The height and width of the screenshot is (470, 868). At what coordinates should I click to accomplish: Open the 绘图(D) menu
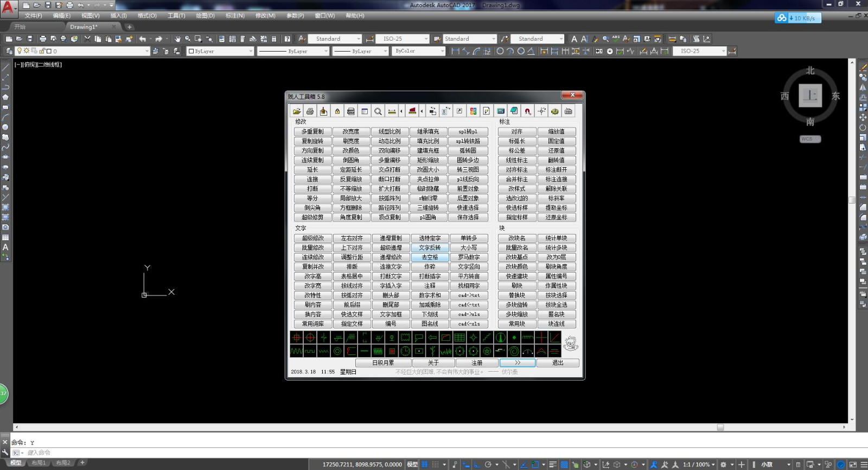click(205, 16)
